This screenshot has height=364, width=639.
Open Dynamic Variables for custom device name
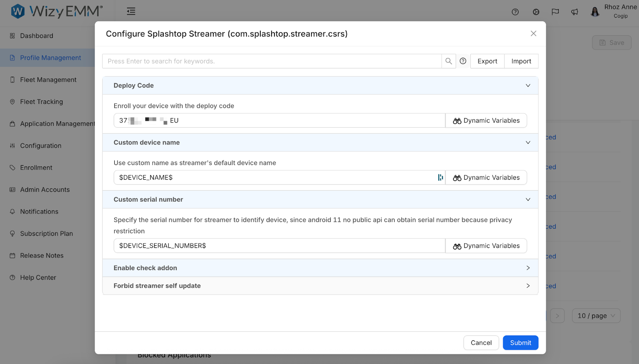(486, 178)
